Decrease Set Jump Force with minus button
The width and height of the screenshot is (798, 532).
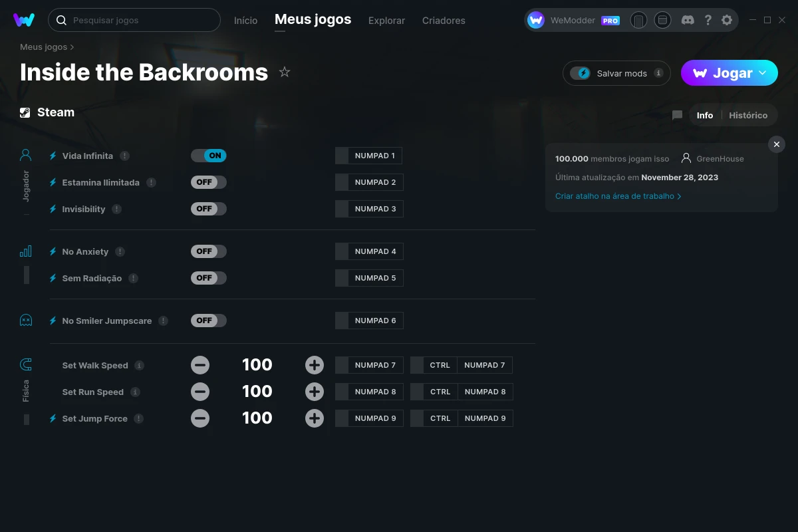[200, 418]
